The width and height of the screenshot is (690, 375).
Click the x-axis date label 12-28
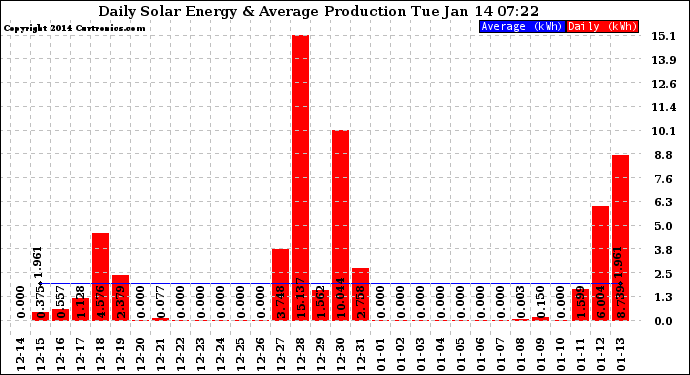click(301, 355)
